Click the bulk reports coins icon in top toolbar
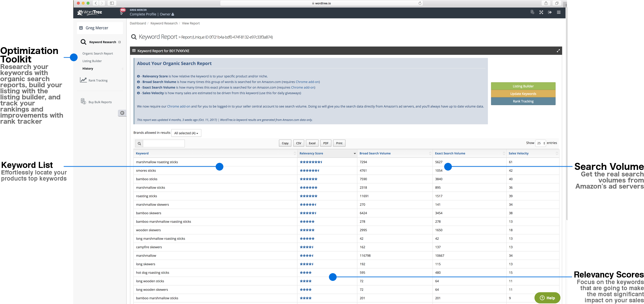This screenshot has height=304, width=644. (x=532, y=12)
